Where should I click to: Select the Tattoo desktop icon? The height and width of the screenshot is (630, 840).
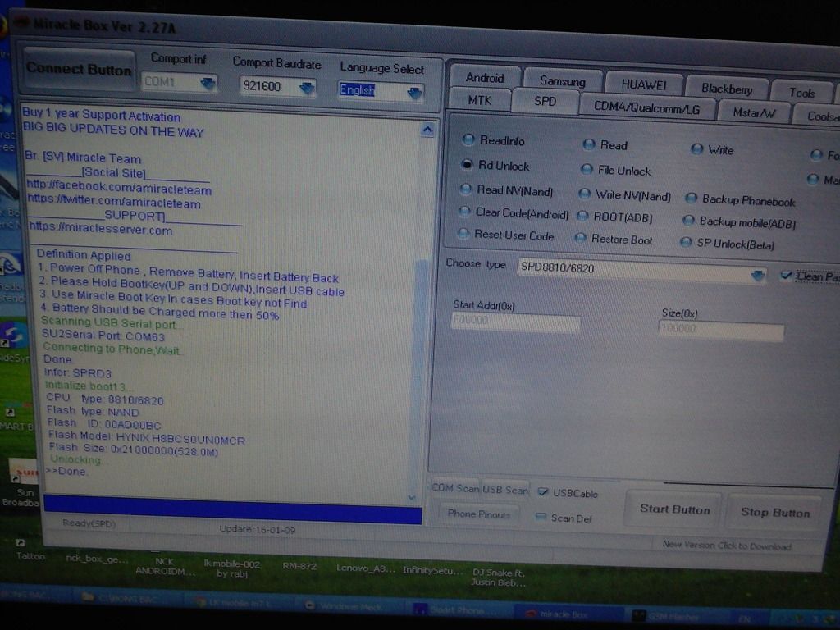[30, 550]
